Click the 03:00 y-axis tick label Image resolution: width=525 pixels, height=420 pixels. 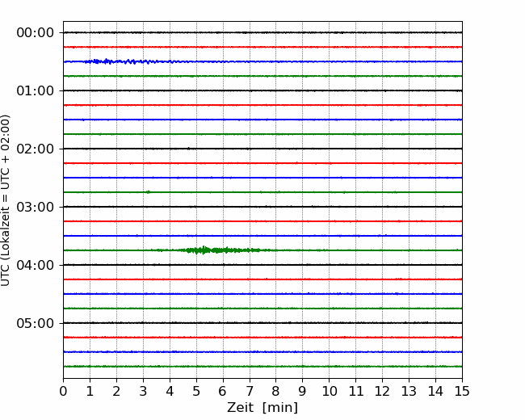tap(36, 208)
